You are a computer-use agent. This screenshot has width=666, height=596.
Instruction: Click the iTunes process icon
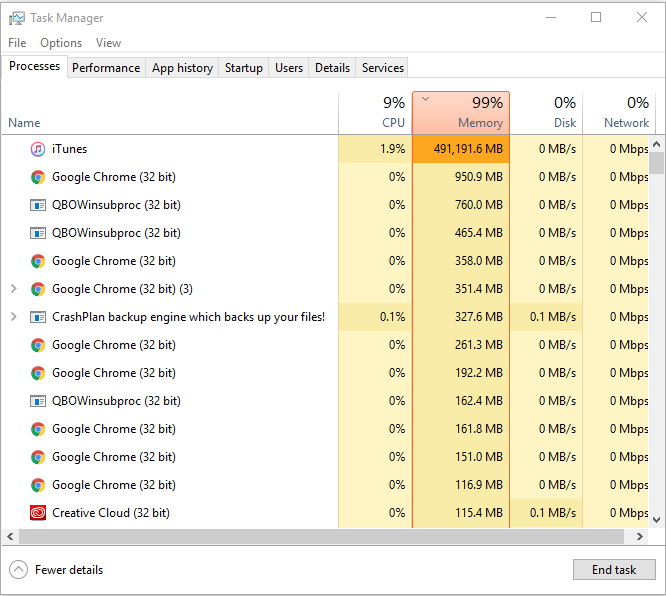point(38,149)
